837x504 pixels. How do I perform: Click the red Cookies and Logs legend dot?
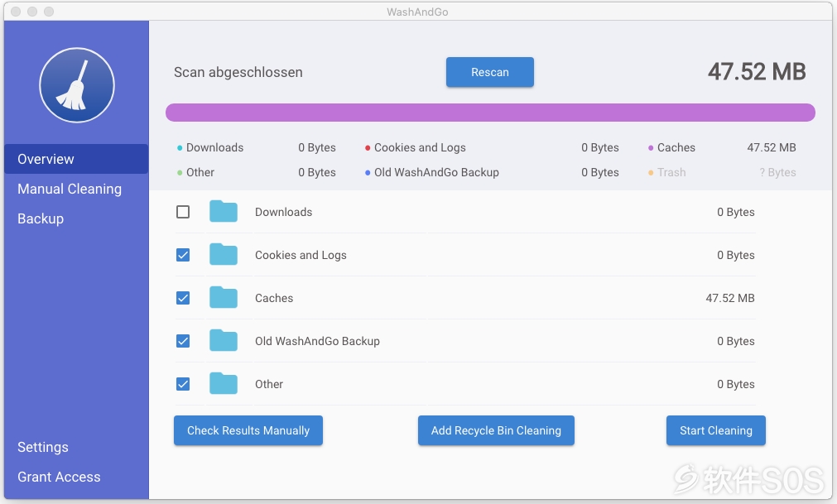(368, 148)
